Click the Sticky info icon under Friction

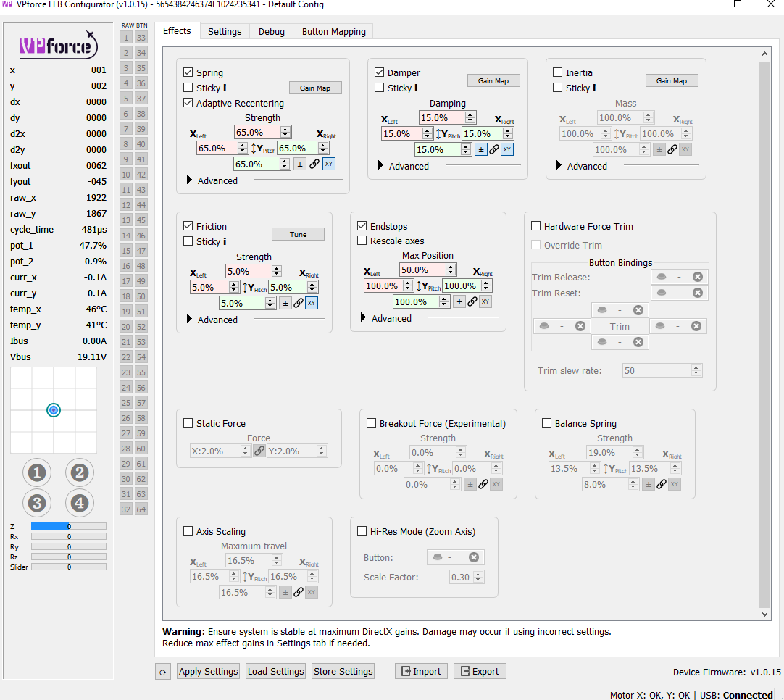[225, 241]
